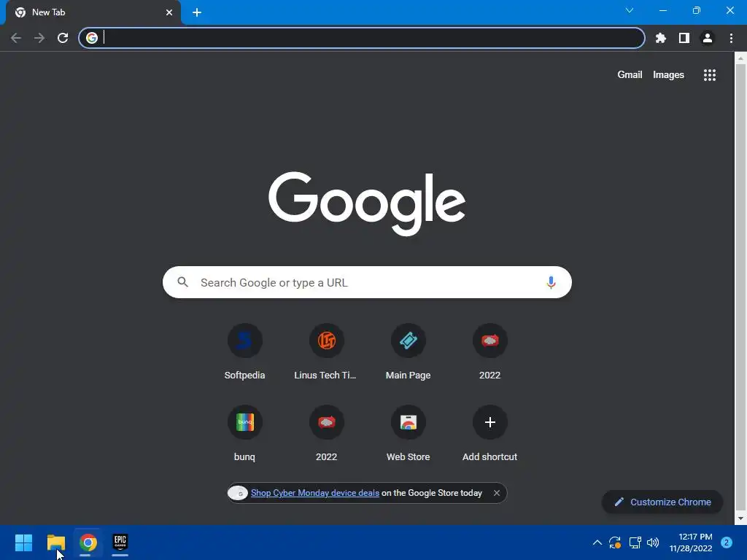Click the Search Google or type a URL box
This screenshot has width=747, height=560.
[367, 282]
